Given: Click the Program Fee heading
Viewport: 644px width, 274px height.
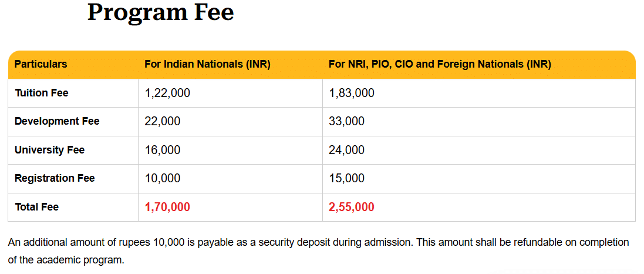Looking at the screenshot, I should (160, 12).
